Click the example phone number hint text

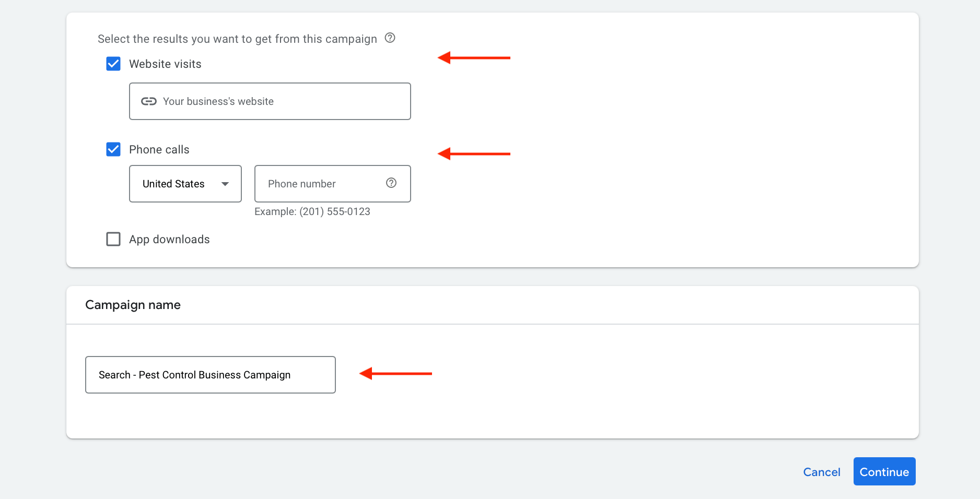312,211
